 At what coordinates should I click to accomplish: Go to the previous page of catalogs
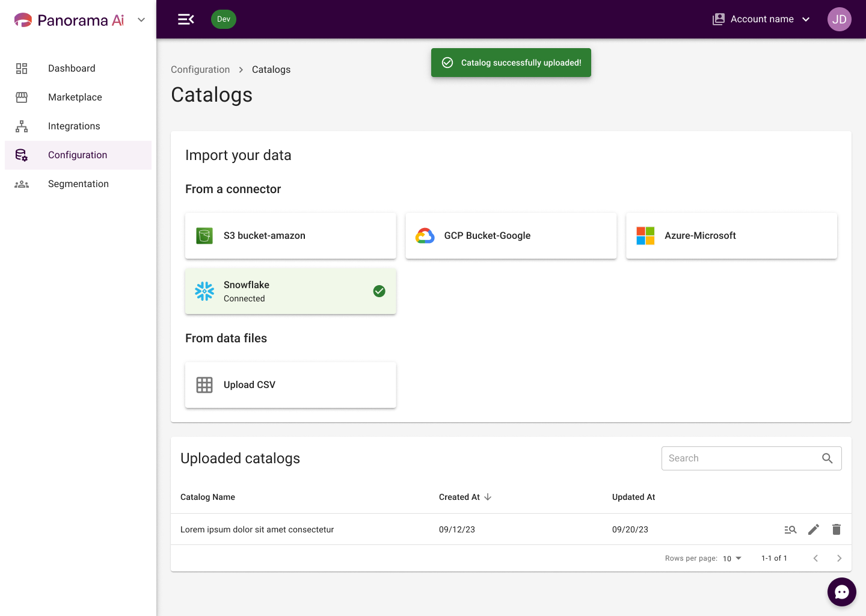815,558
